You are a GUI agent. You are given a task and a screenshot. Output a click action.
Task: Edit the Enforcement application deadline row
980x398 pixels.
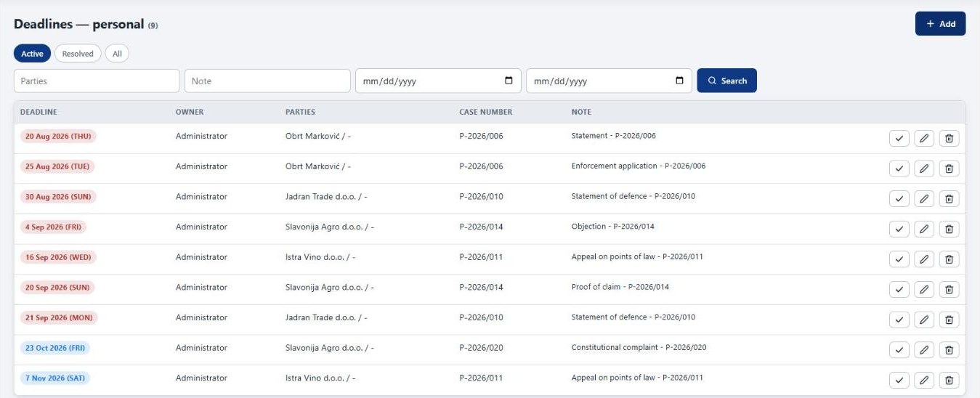coord(924,168)
